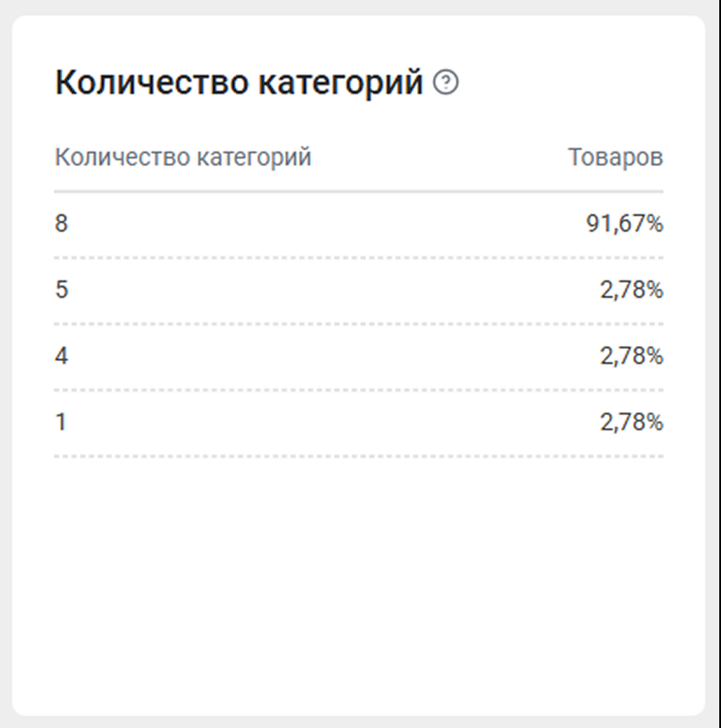The image size is (721, 728).
Task: Click the 2,78% value for 1 category
Action: 630,422
